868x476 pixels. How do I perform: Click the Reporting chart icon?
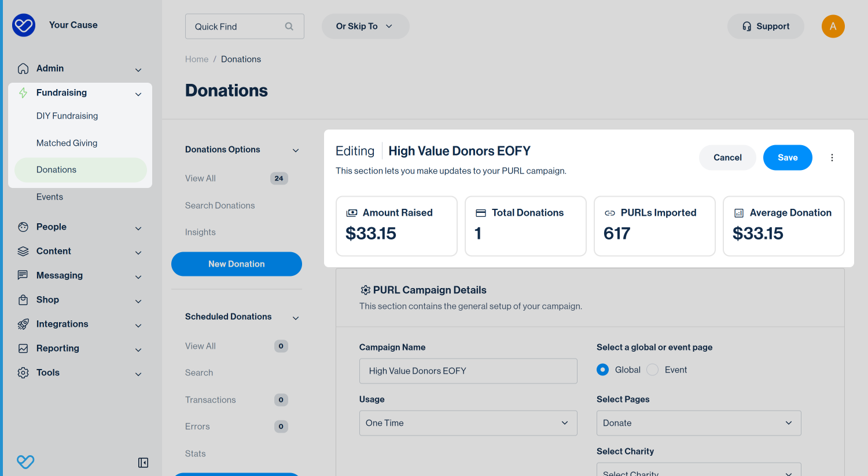pos(23,349)
